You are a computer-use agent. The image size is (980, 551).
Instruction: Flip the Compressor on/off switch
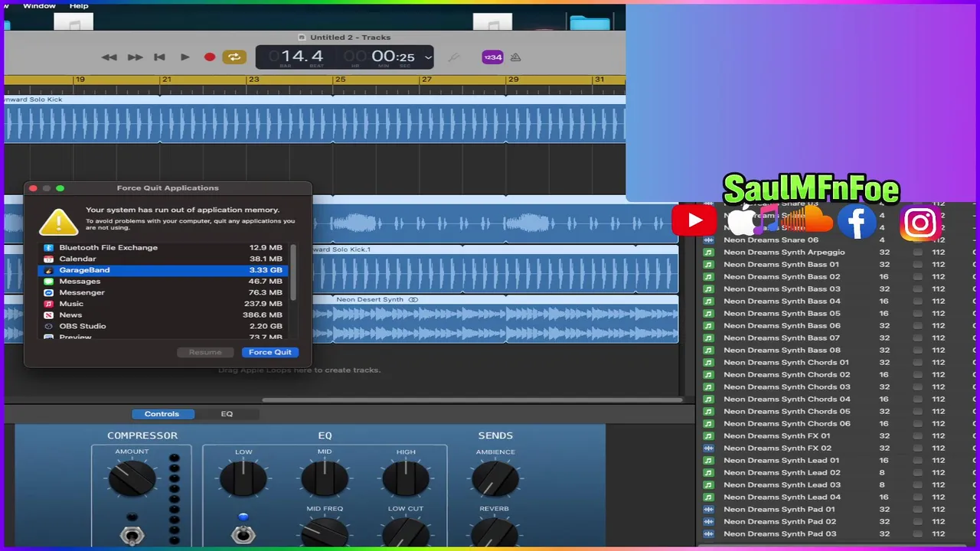click(x=132, y=535)
